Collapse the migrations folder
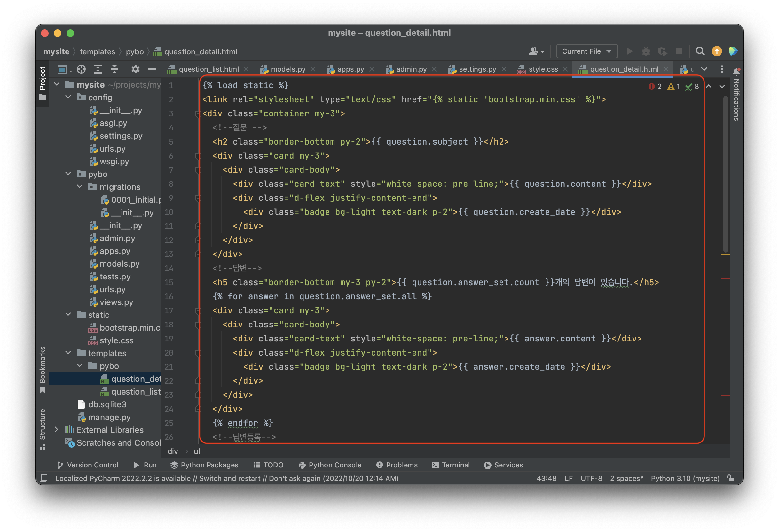Viewport: 779px width, 532px height. [x=80, y=187]
